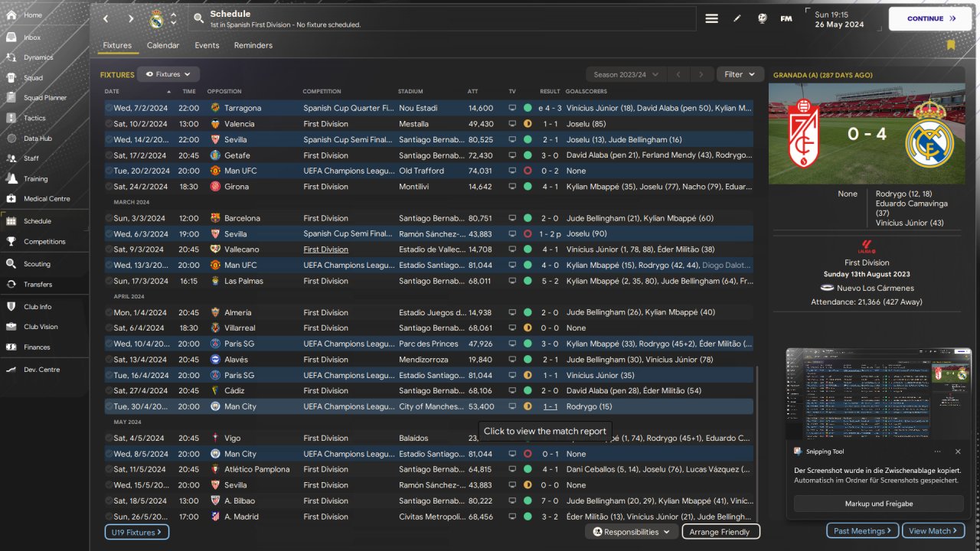Go to the previous season arrow
The image size is (980, 551).
click(678, 74)
